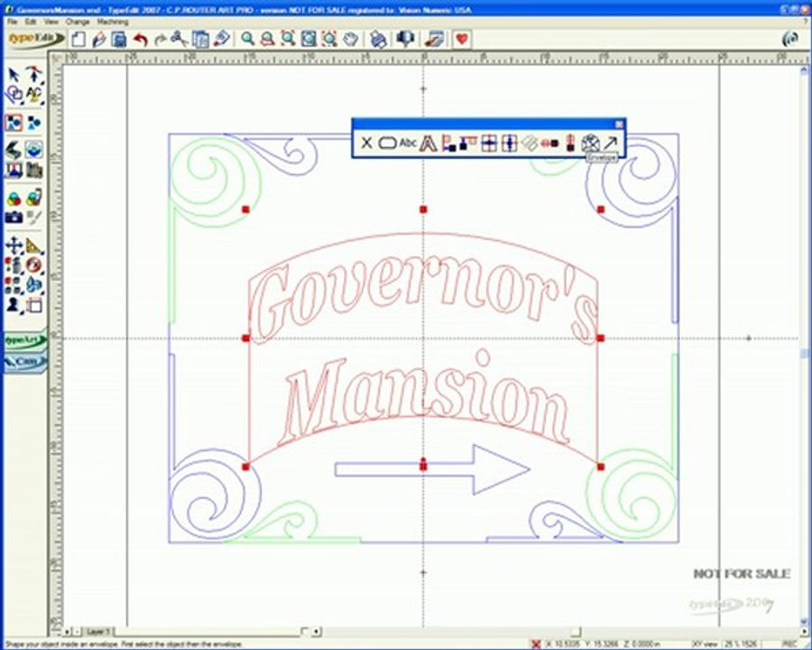Screen dimensions: 812x650
Task: Open the File menu
Action: coord(12,20)
